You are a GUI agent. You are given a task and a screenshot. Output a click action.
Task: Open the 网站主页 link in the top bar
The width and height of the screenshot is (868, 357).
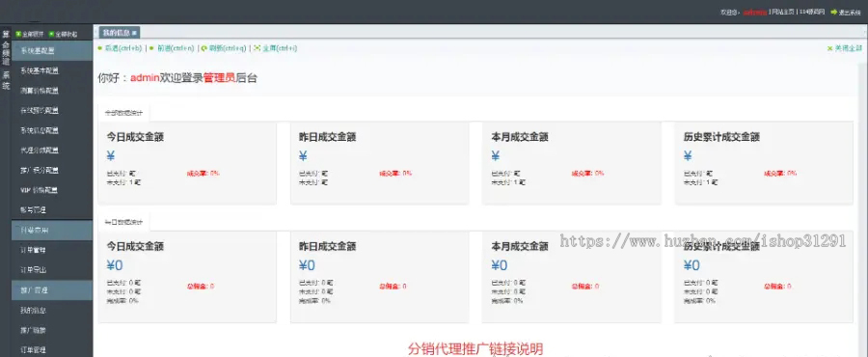[x=783, y=12]
